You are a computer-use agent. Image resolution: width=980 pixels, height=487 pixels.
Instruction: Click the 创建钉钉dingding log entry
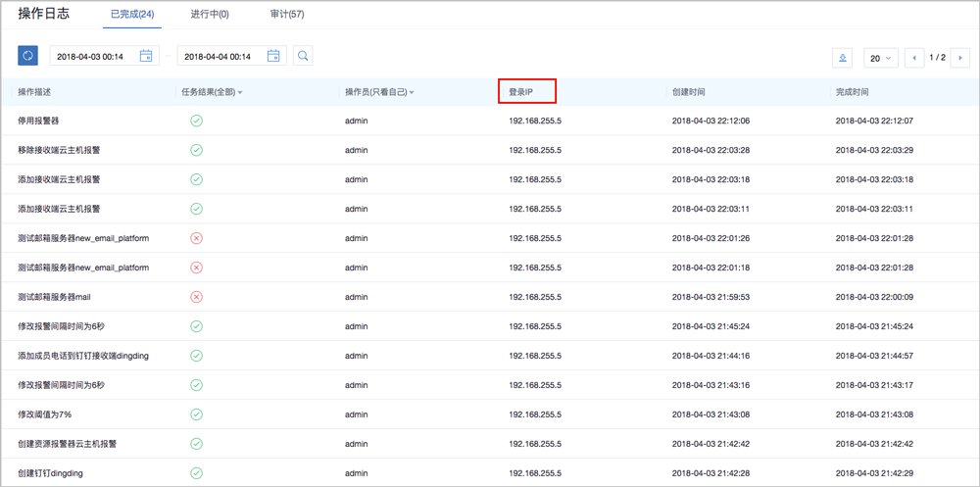pos(50,473)
